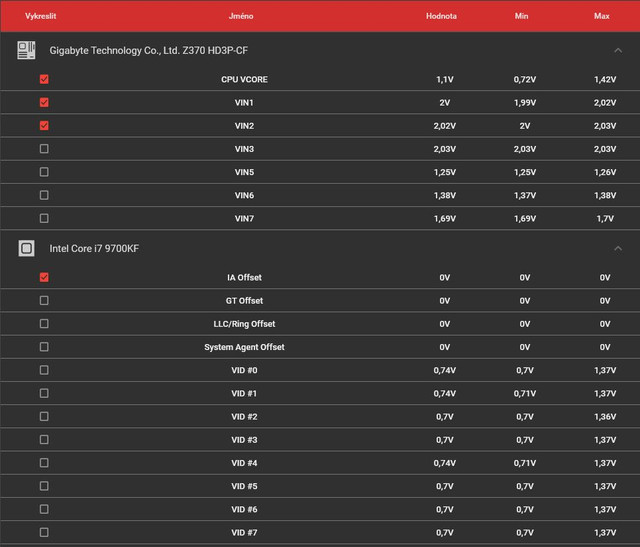Tick the VID #6 checkbox

(x=44, y=509)
